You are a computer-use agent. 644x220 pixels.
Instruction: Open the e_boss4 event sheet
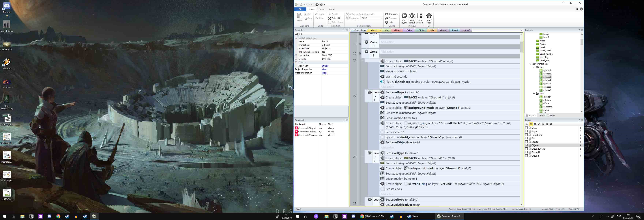547,80
